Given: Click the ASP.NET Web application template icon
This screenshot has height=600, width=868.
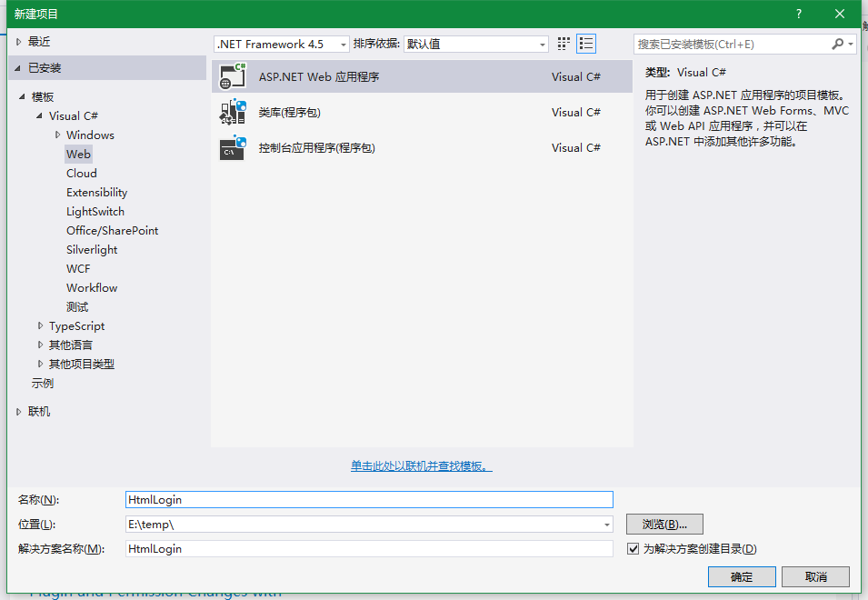Looking at the screenshot, I should click(233, 77).
